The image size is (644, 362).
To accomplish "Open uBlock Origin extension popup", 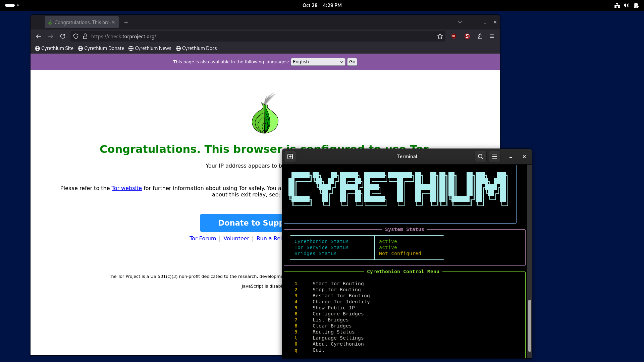I will [454, 36].
